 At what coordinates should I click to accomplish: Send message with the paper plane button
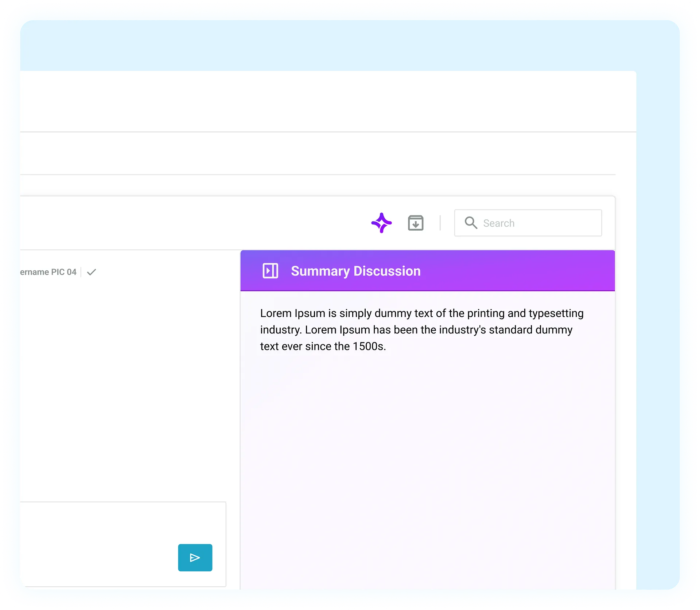pyautogui.click(x=195, y=558)
